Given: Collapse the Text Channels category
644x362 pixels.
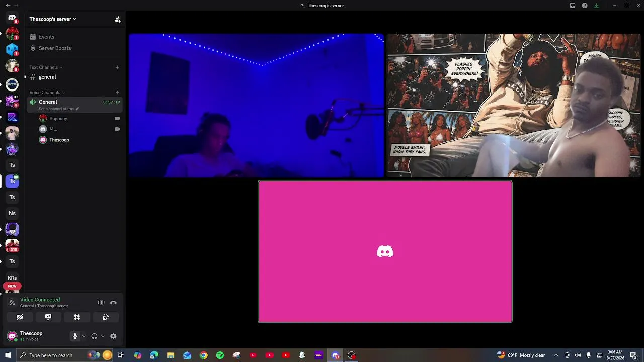Looking at the screenshot, I should click(x=46, y=67).
